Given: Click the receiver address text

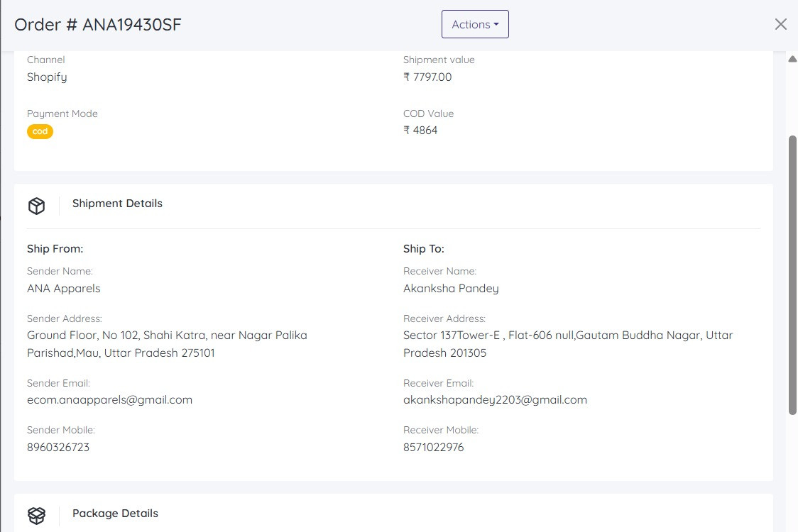Looking at the screenshot, I should point(567,344).
